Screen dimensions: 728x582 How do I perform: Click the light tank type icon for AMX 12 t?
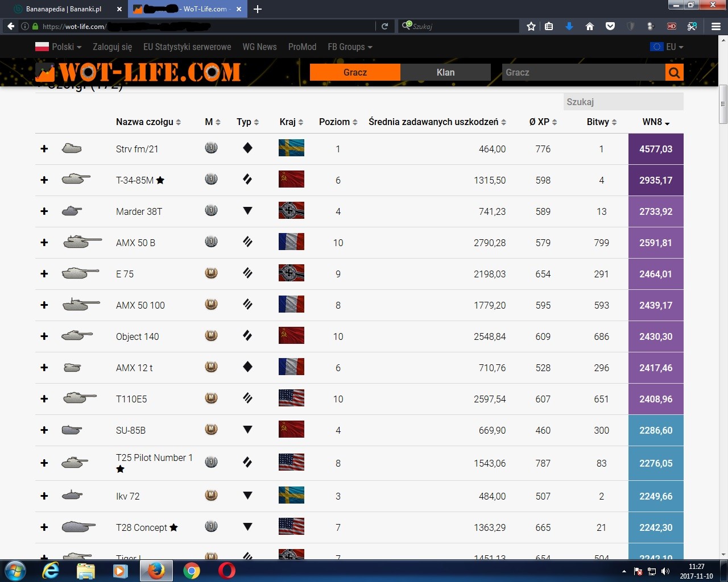(x=247, y=367)
